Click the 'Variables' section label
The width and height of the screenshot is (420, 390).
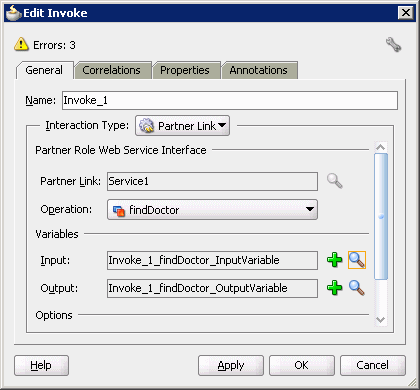(x=57, y=234)
